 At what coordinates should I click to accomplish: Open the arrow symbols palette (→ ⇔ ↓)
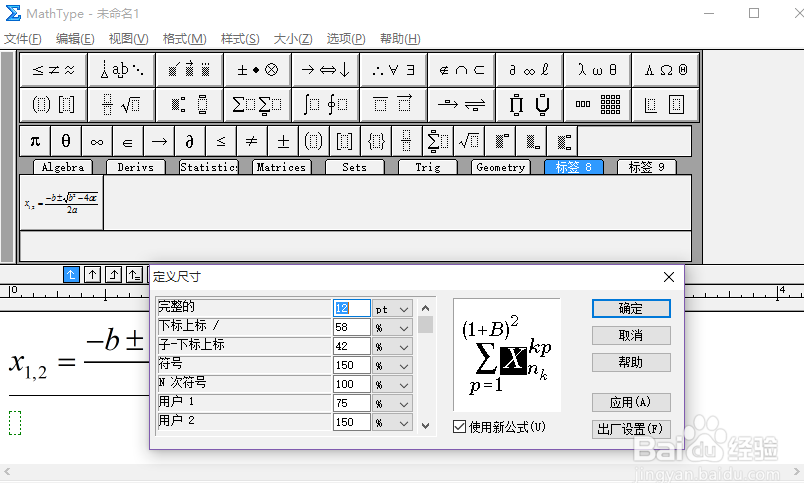tap(325, 70)
